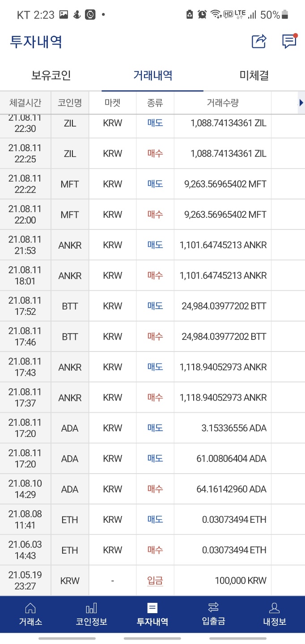Tap the 종류 column header
This screenshot has width=305, height=644.
(x=155, y=103)
